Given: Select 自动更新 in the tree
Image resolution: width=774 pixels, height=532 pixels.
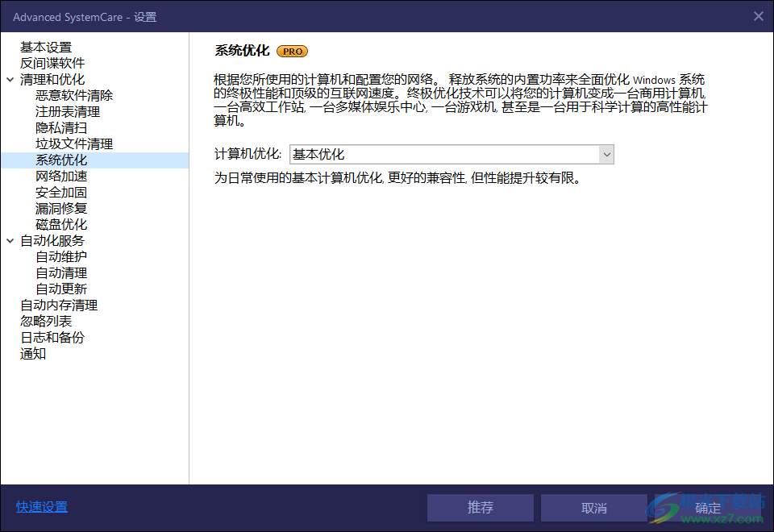Looking at the screenshot, I should (x=61, y=289).
